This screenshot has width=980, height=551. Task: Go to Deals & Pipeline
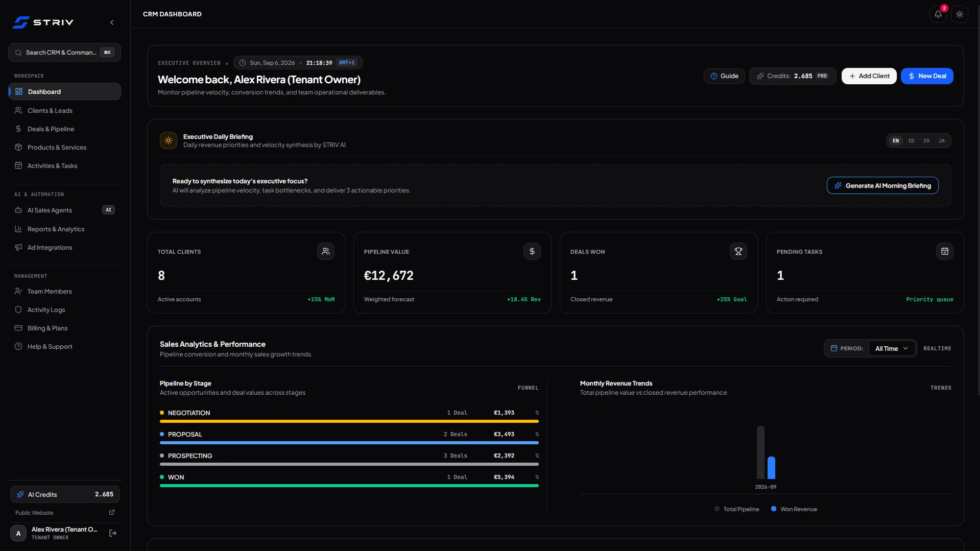[64, 129]
